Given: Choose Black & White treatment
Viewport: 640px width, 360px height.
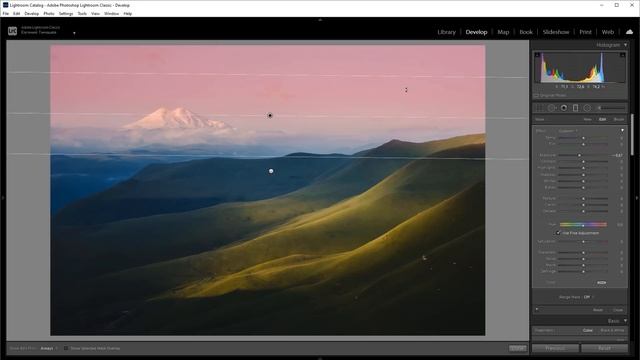Looking at the screenshot, I should click(612, 330).
